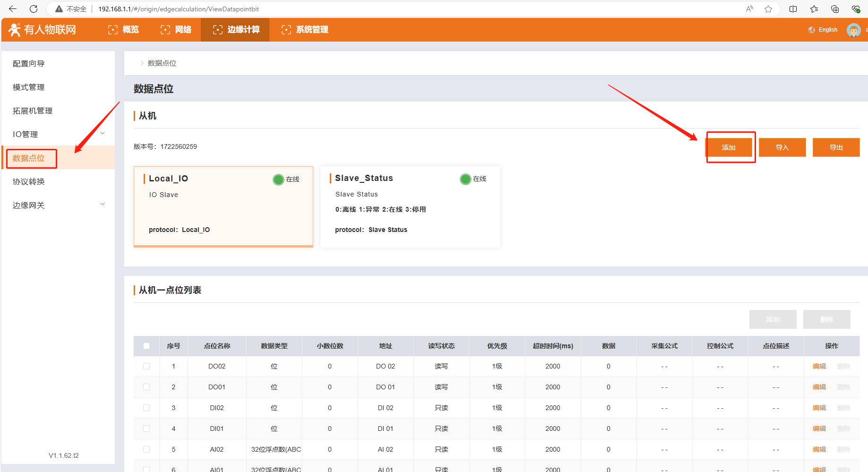
Task: Click the orange 导出 button
Action: 836,147
